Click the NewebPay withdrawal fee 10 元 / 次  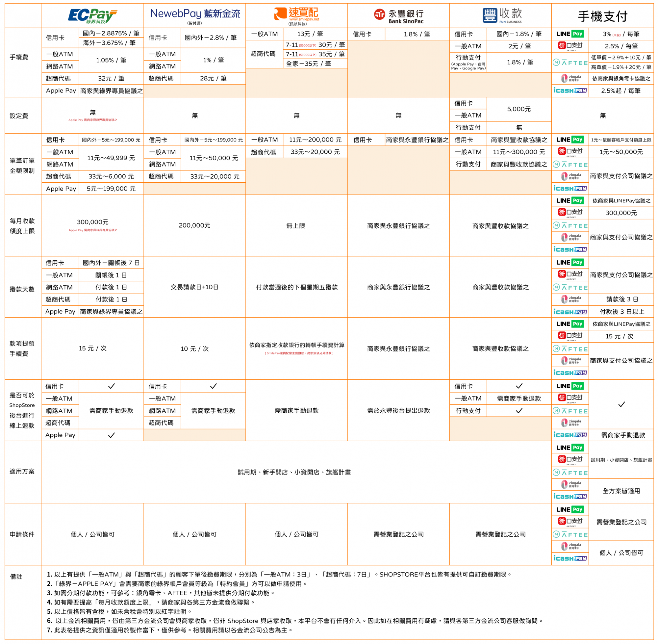[194, 348]
